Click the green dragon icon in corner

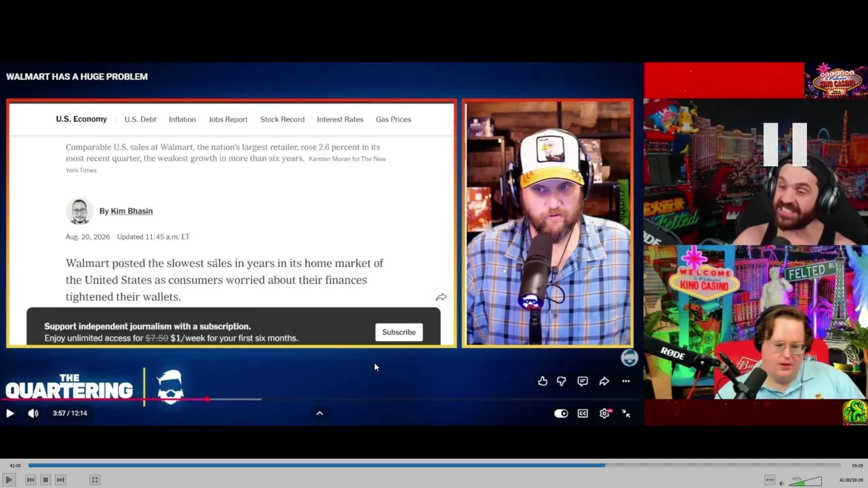(855, 412)
